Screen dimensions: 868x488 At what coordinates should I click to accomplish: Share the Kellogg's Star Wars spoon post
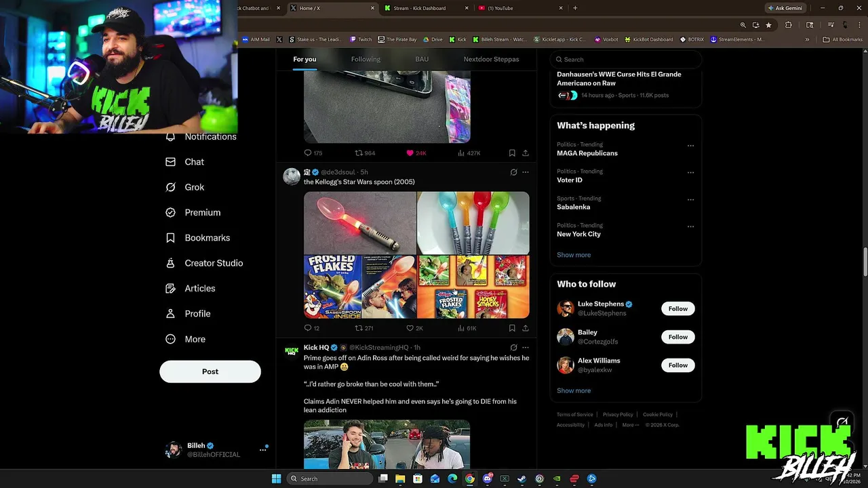526,328
